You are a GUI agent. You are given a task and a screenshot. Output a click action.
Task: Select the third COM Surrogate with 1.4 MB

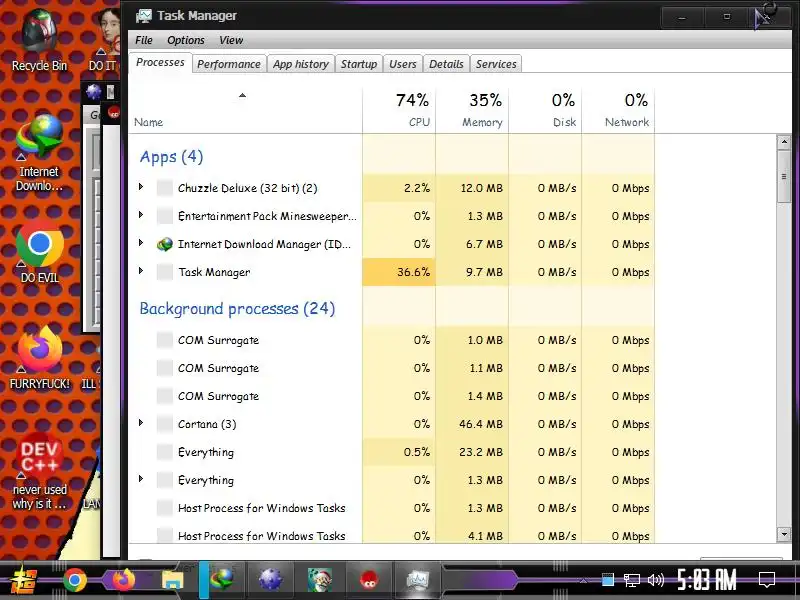coord(391,396)
